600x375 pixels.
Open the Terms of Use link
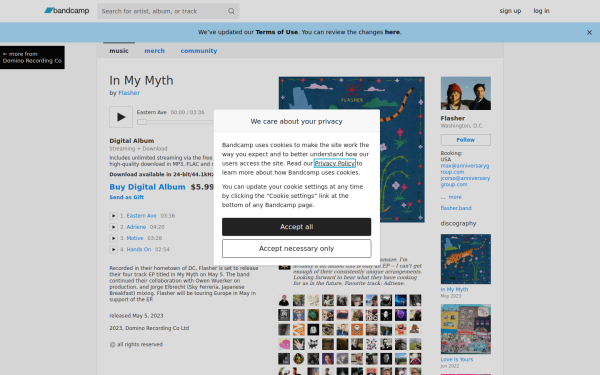(277, 32)
